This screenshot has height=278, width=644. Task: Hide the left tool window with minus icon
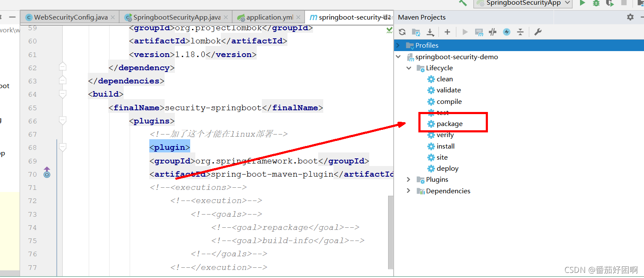(x=13, y=17)
